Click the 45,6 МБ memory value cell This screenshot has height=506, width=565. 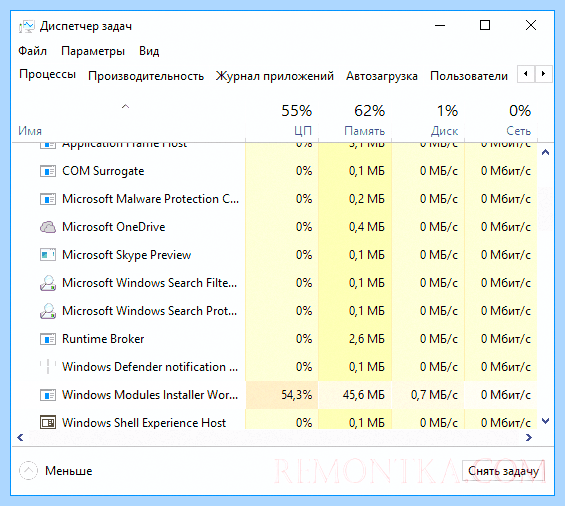[x=355, y=395]
